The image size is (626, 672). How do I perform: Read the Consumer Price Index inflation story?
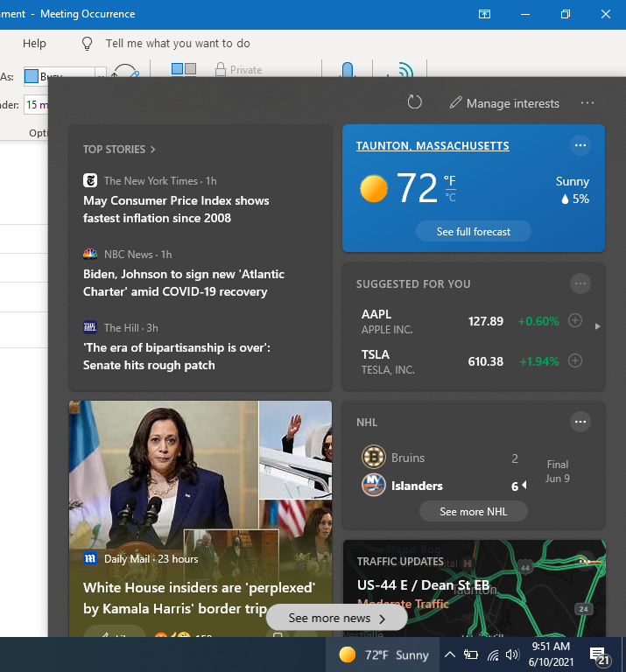[176, 209]
